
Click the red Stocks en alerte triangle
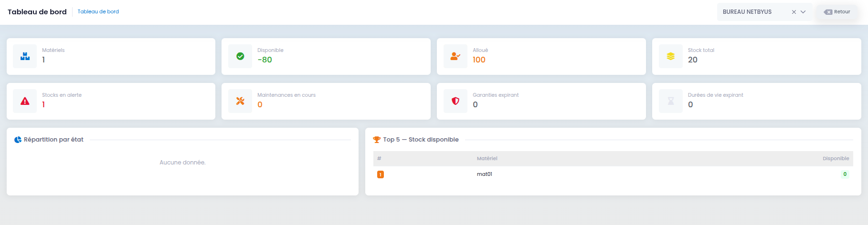pos(25,101)
